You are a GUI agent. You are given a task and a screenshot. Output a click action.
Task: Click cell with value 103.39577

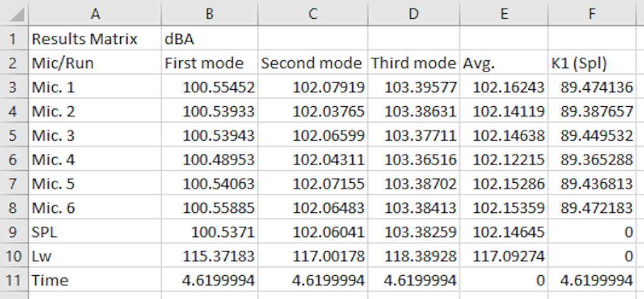414,87
